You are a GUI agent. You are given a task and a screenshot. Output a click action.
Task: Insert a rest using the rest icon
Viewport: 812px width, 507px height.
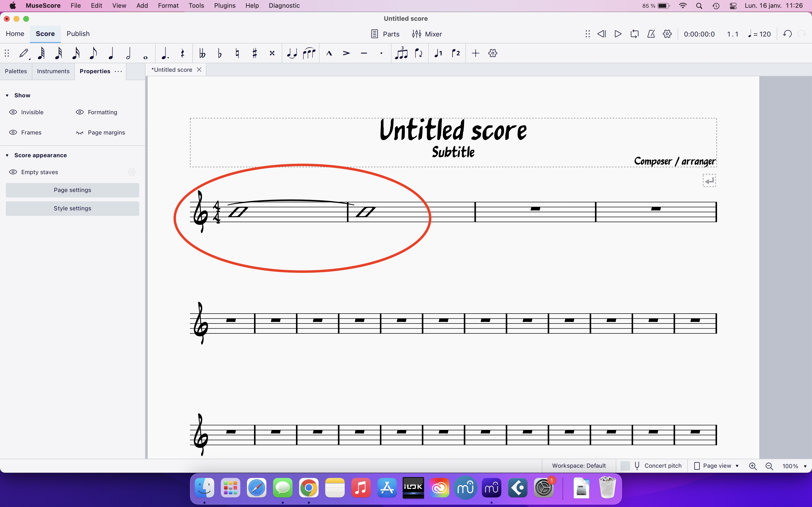[x=182, y=53]
